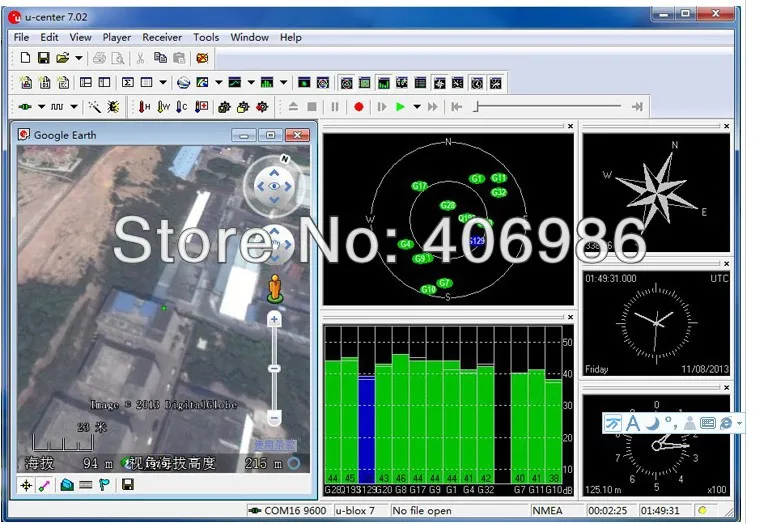This screenshot has height=524, width=760.
Task: Open the Help menu
Action: click(291, 37)
